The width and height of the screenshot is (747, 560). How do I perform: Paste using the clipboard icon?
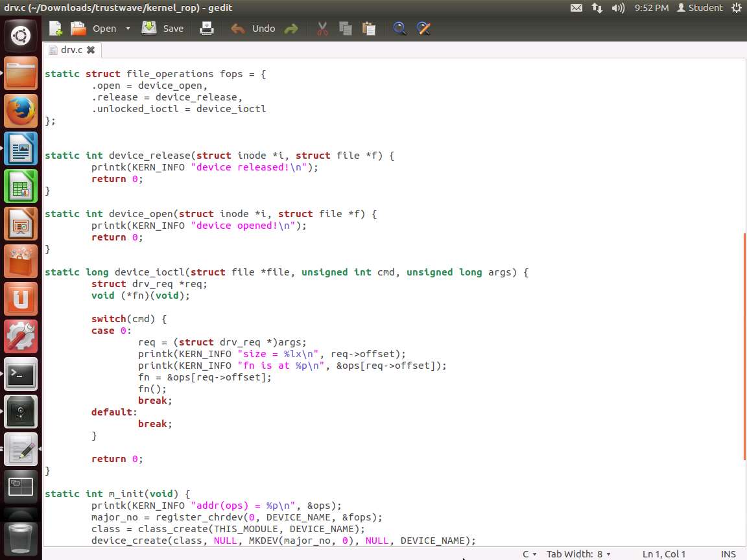click(x=368, y=29)
